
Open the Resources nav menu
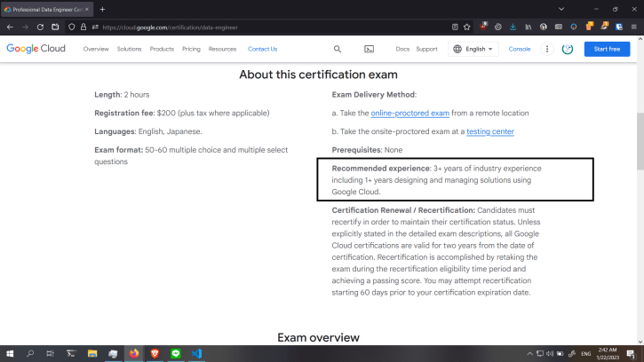222,49
